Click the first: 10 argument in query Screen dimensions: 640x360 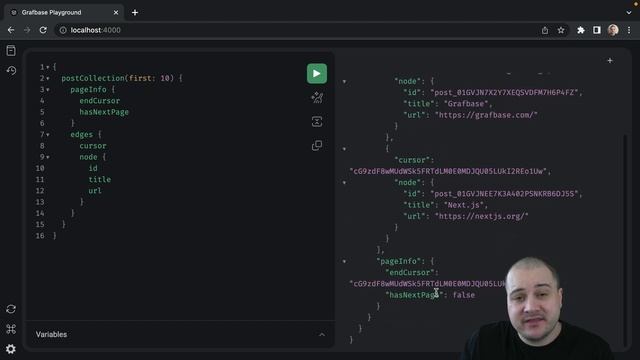pos(149,78)
